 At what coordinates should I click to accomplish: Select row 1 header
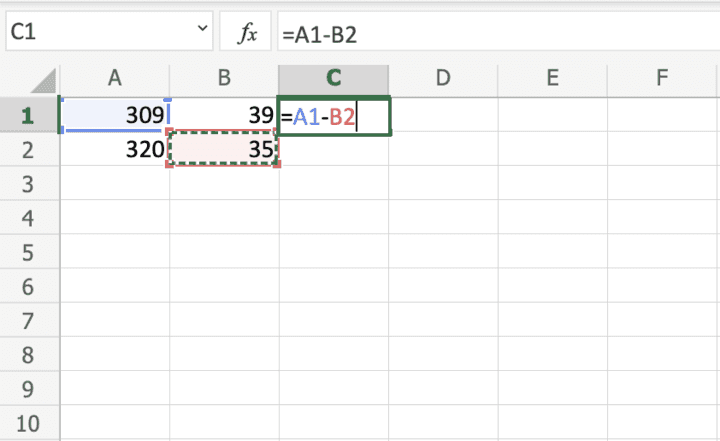pos(28,116)
